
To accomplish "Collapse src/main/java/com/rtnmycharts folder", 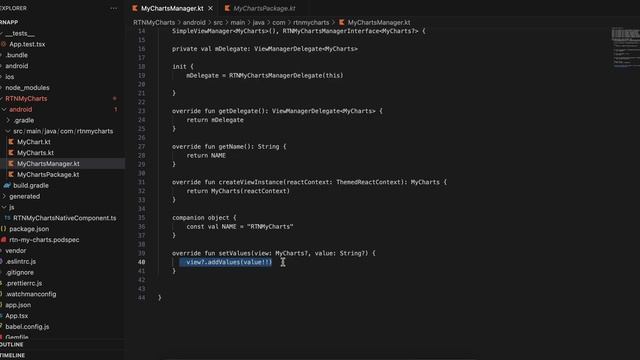I will (x=63, y=131).
